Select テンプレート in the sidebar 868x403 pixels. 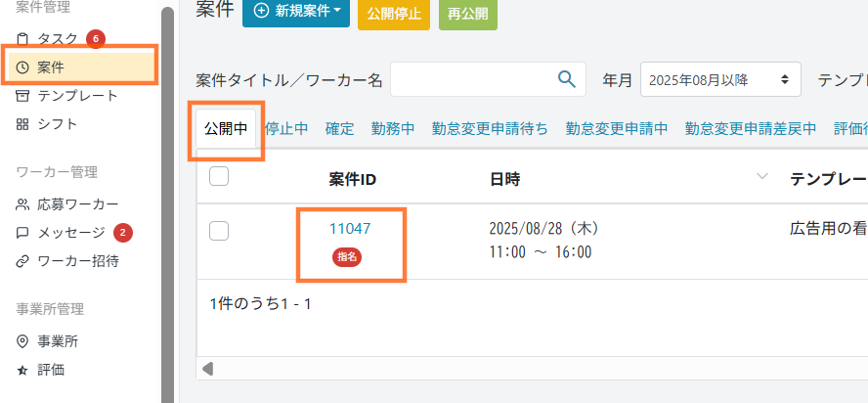(x=77, y=96)
